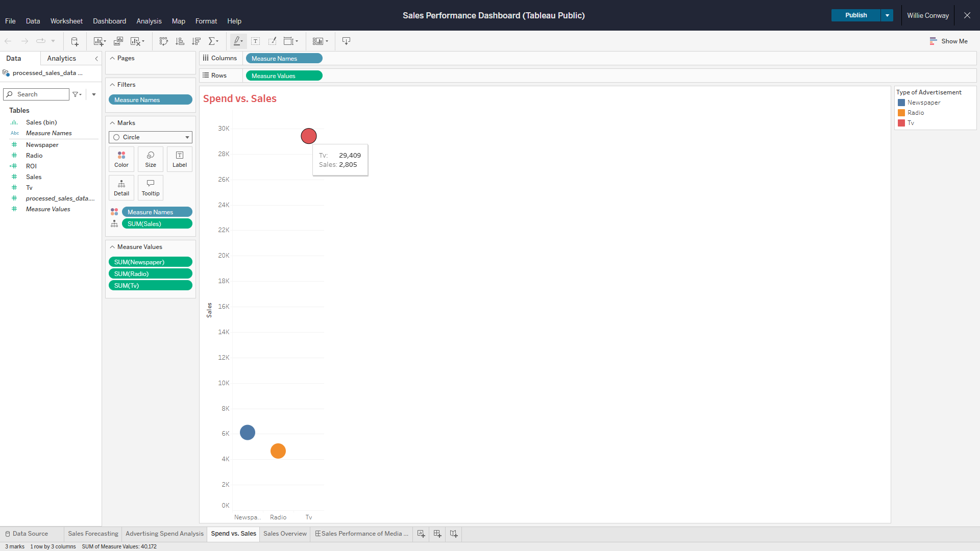Open the Tooltip marks card
The image size is (980, 551).
(x=151, y=187)
